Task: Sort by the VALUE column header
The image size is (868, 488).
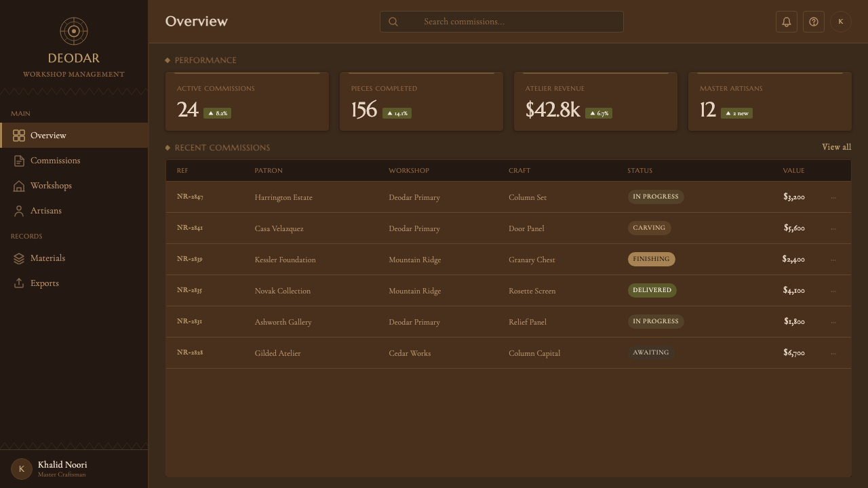Action: [793, 171]
